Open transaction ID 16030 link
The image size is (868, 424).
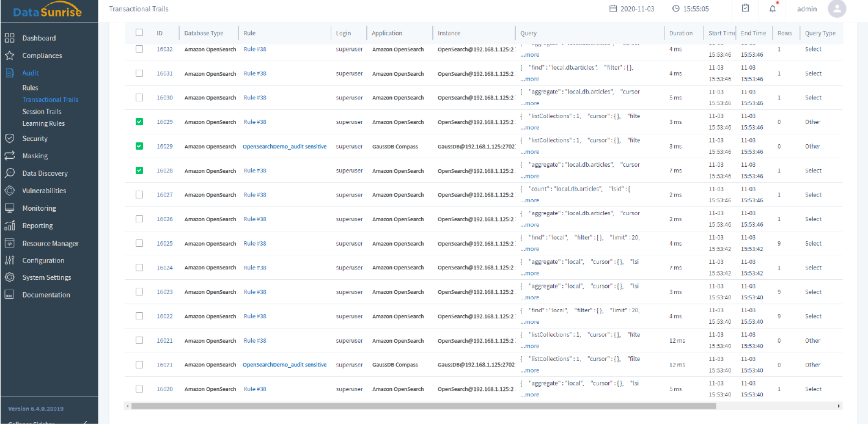click(164, 98)
